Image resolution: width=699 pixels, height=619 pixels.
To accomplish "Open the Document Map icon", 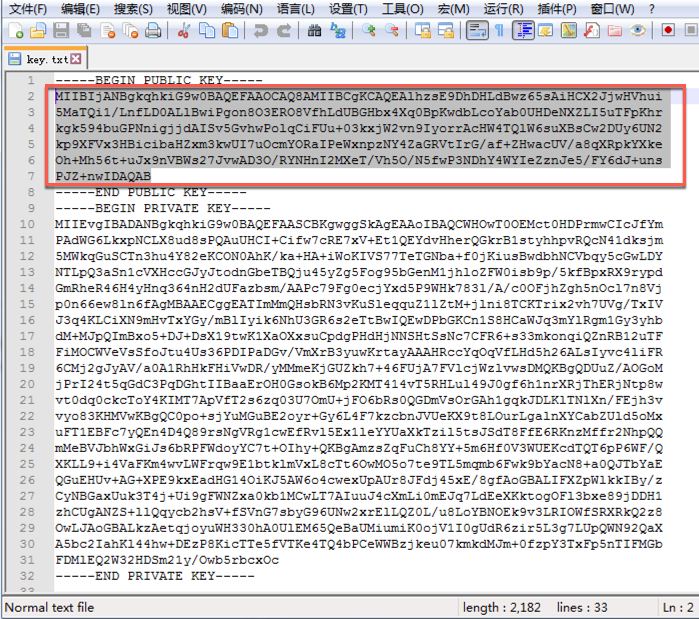I will pos(569,30).
